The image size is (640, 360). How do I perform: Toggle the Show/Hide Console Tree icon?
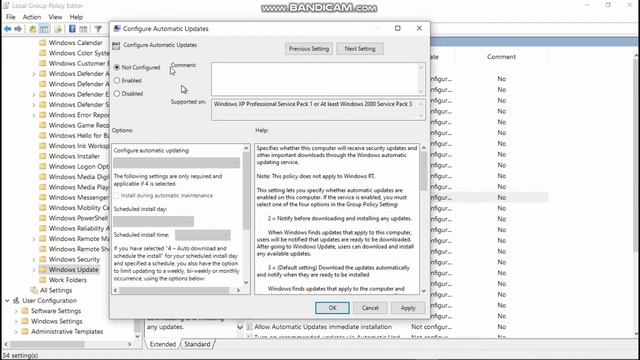(44, 29)
